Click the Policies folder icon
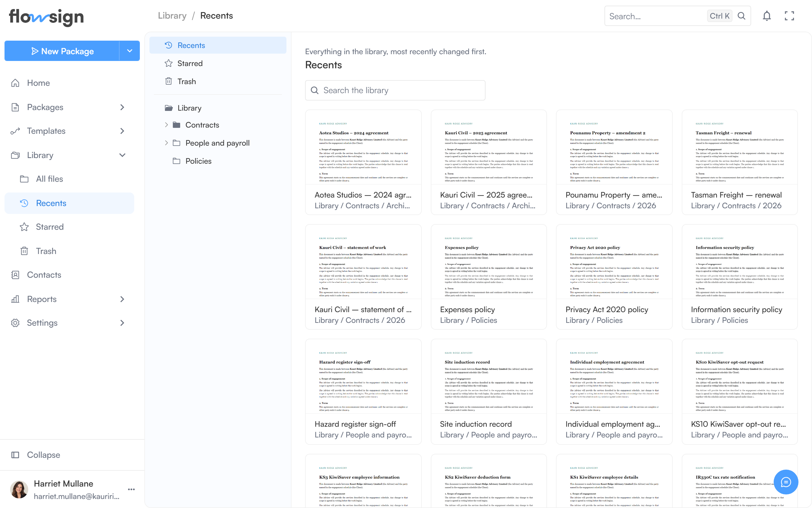This screenshot has width=812, height=508. tap(176, 161)
